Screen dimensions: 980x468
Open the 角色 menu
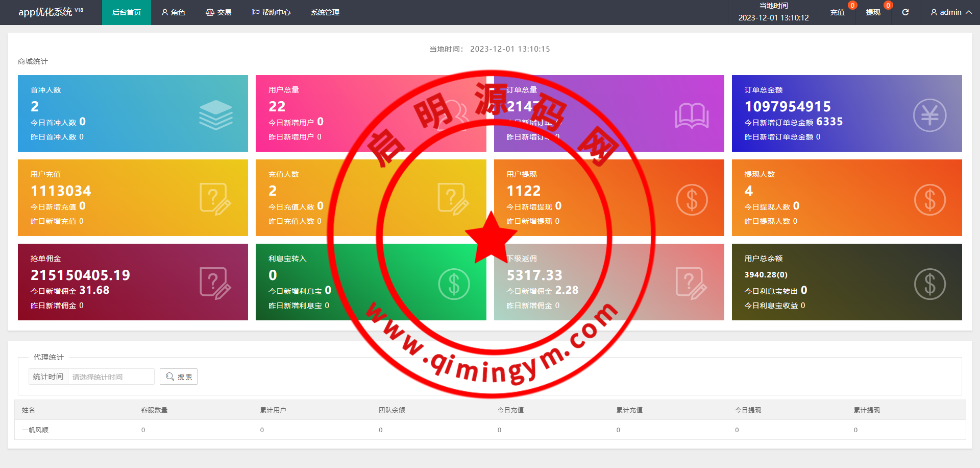173,12
